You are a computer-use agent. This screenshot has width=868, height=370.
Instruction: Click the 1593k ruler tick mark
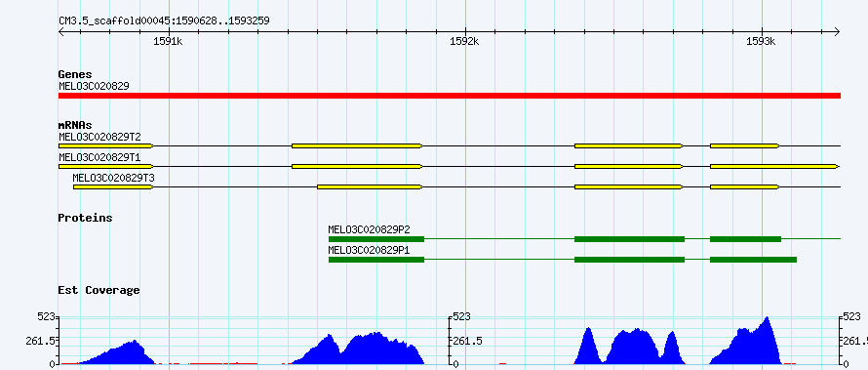[762, 32]
